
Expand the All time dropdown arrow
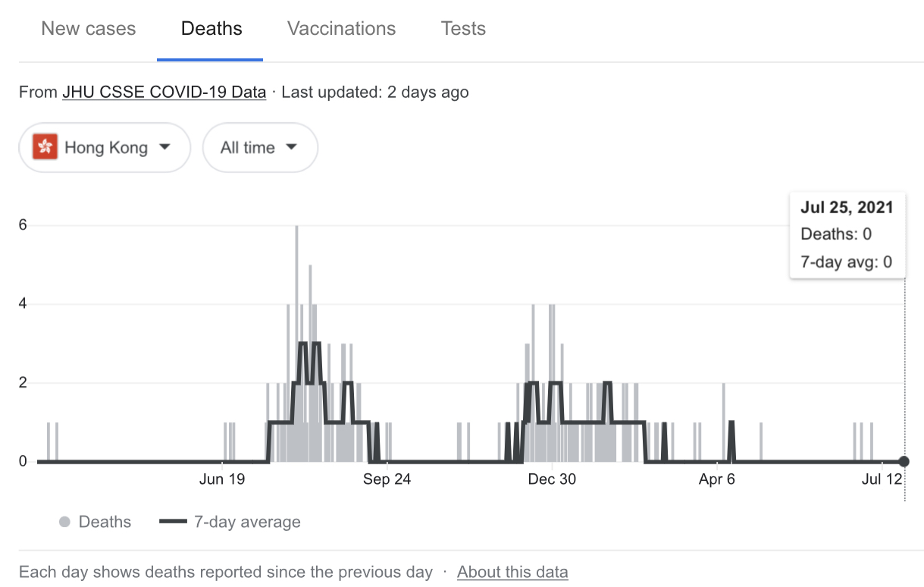click(291, 147)
